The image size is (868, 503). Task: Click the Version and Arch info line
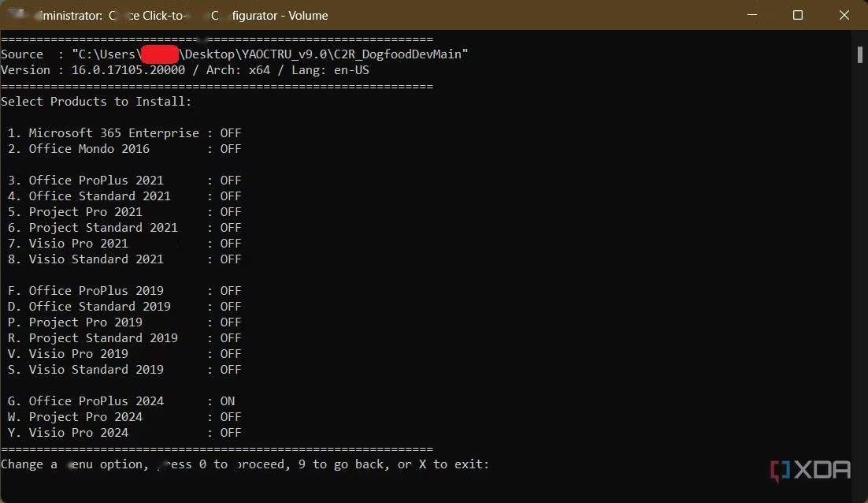[x=185, y=70]
